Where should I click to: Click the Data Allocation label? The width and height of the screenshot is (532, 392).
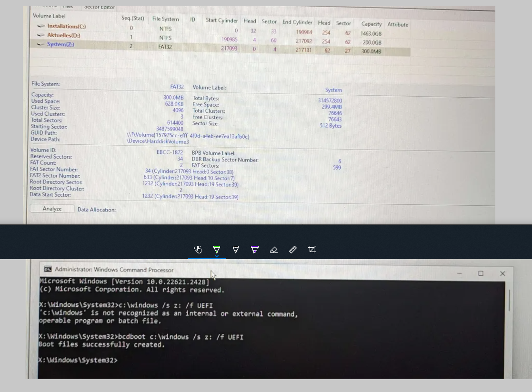(x=97, y=210)
